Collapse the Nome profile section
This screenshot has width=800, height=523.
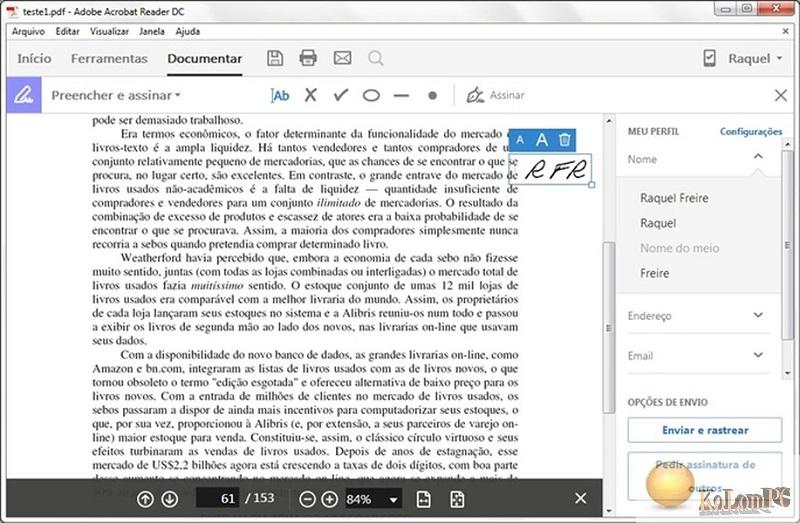click(x=758, y=157)
